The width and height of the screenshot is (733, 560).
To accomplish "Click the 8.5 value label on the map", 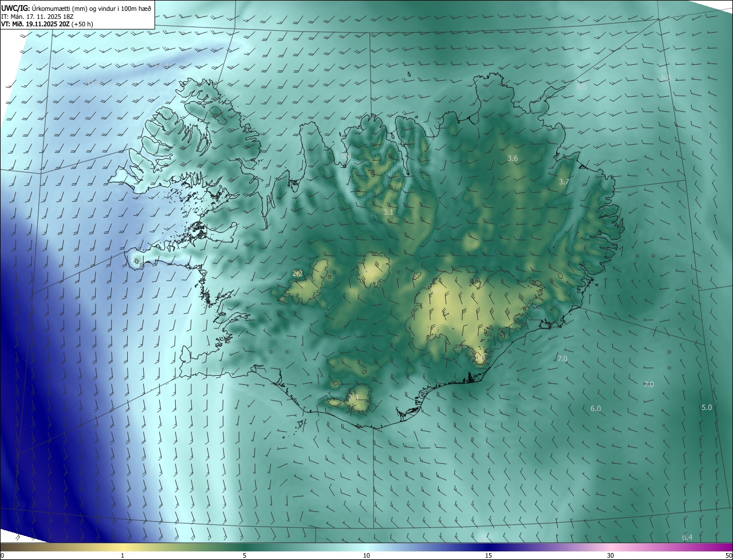I will (582, 87).
